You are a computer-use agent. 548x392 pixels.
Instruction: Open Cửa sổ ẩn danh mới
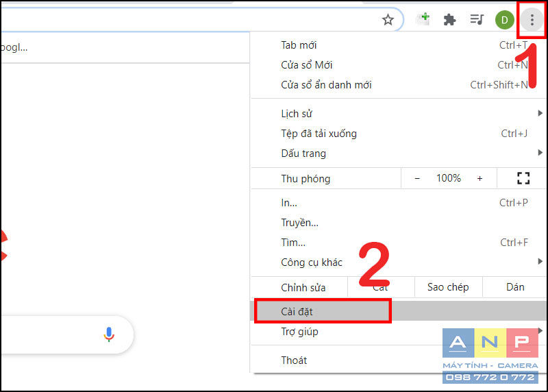click(x=398, y=84)
